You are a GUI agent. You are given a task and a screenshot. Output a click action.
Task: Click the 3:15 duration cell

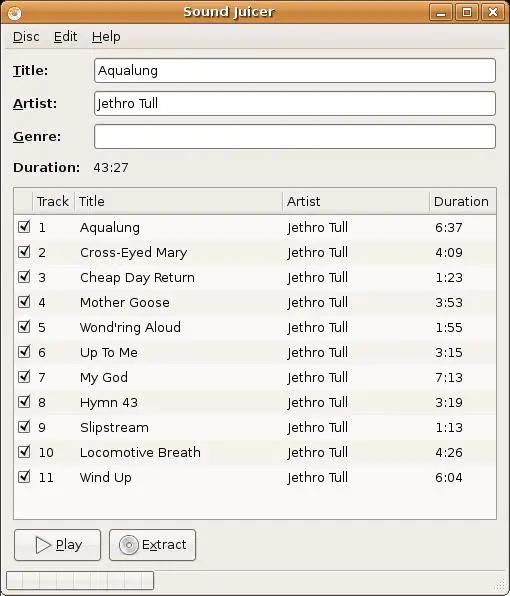(449, 352)
